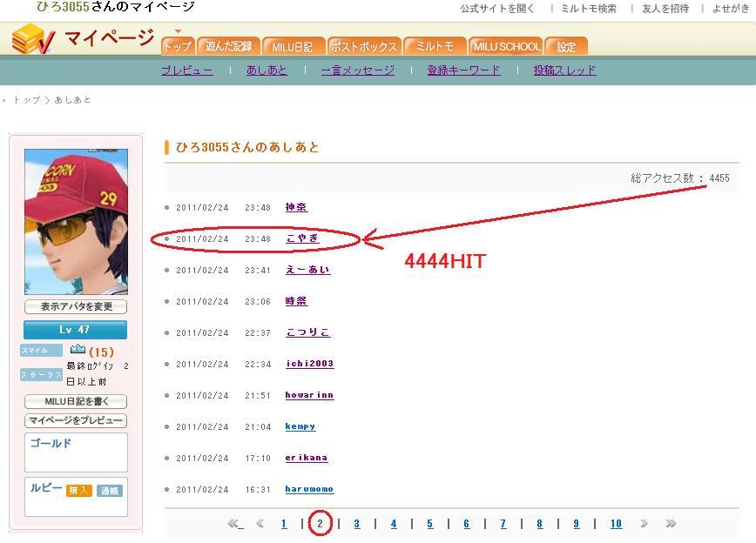
Task: Click the orange 購入 button for Ruby
Action: click(79, 490)
